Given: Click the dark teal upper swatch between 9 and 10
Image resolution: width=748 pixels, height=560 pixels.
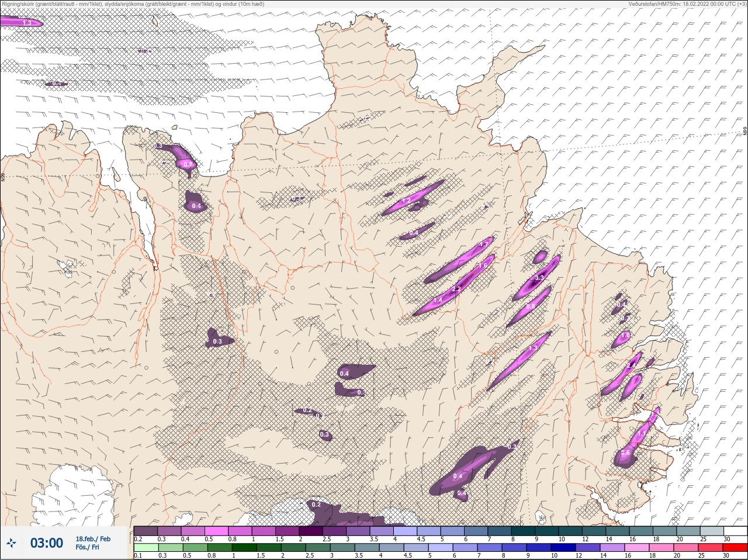Looking at the screenshot, I should click(546, 531).
